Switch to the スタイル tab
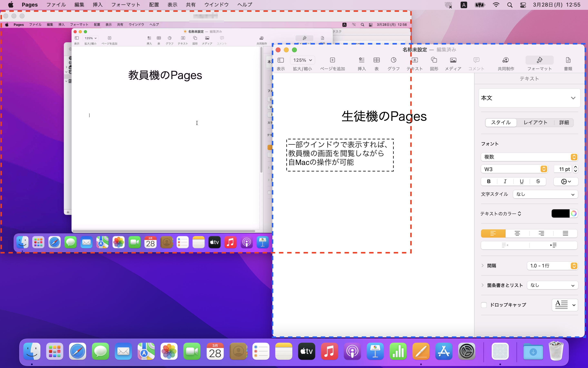 pyautogui.click(x=501, y=122)
